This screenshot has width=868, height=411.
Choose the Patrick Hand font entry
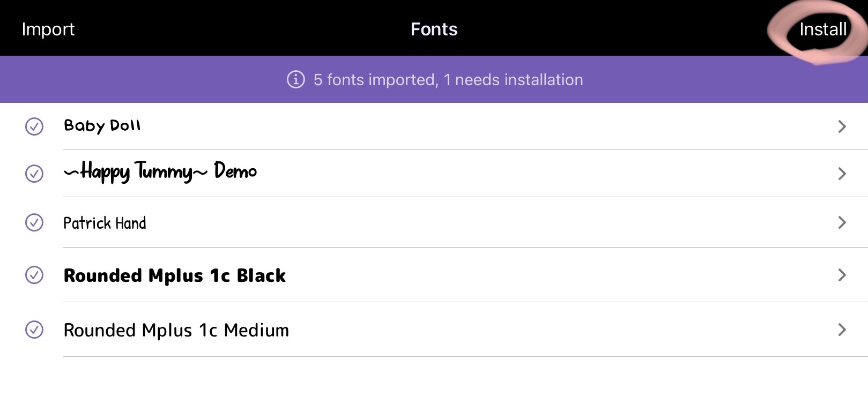[x=105, y=223]
